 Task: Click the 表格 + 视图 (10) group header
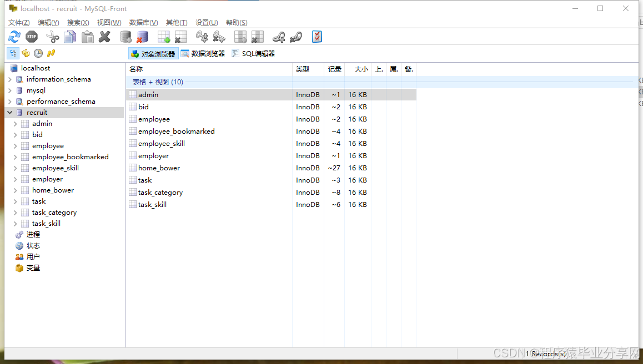click(158, 82)
